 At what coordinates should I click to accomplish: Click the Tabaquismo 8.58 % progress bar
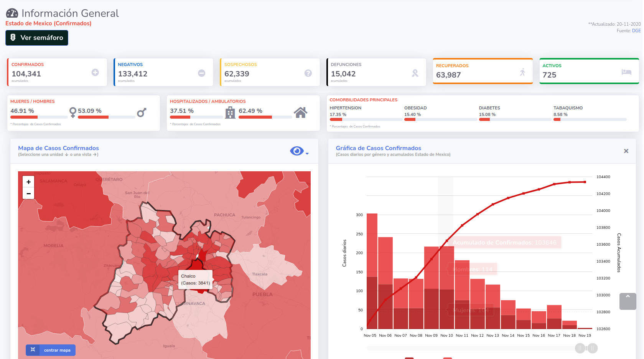pos(590,119)
